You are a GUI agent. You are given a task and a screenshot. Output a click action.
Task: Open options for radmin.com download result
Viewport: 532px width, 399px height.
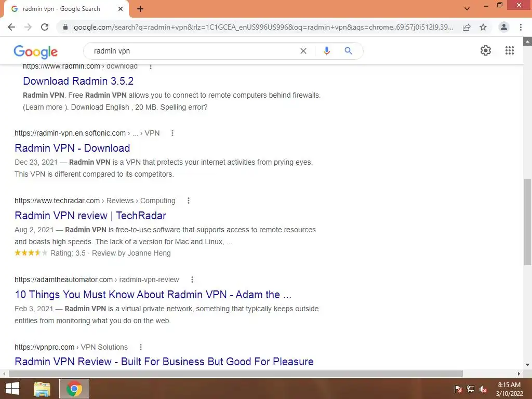coord(151,66)
